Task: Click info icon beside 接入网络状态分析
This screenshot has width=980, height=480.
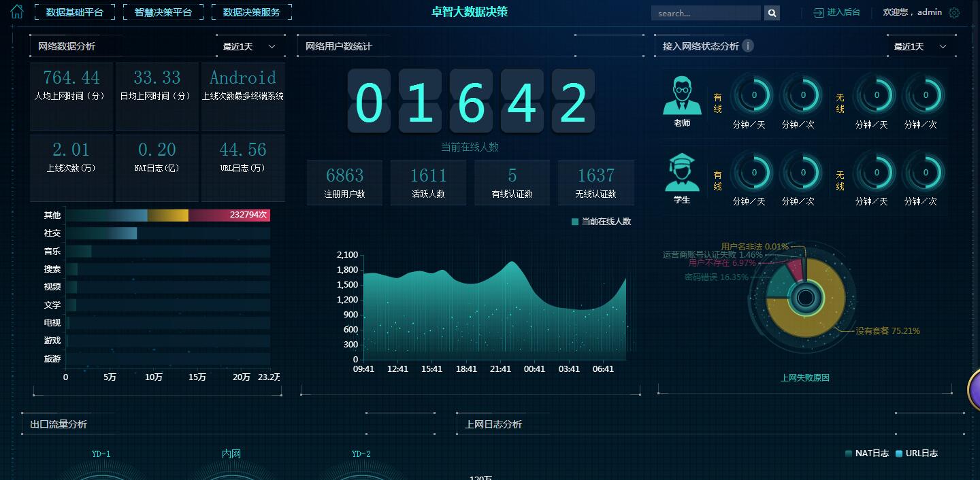Action: (748, 46)
